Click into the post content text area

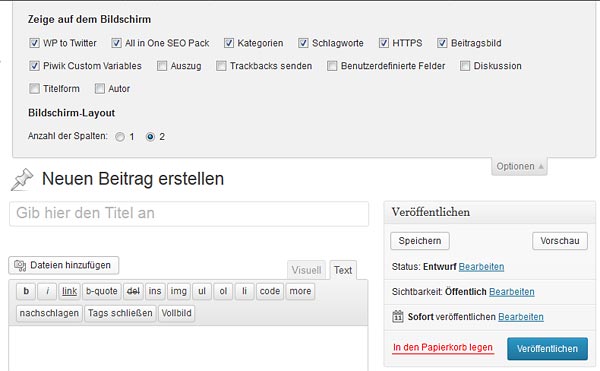(x=188, y=349)
